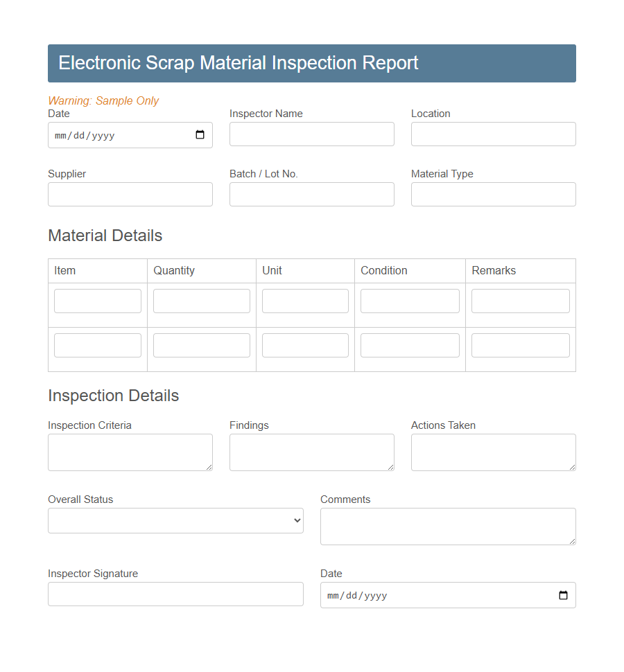Image resolution: width=624 pixels, height=672 pixels.
Task: Select the Location input field
Action: [x=493, y=134]
